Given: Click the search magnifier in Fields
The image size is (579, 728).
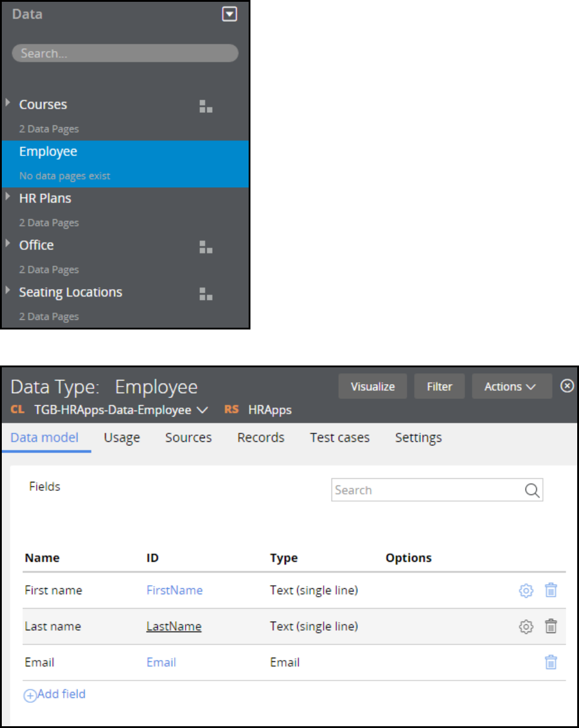Looking at the screenshot, I should coord(532,490).
